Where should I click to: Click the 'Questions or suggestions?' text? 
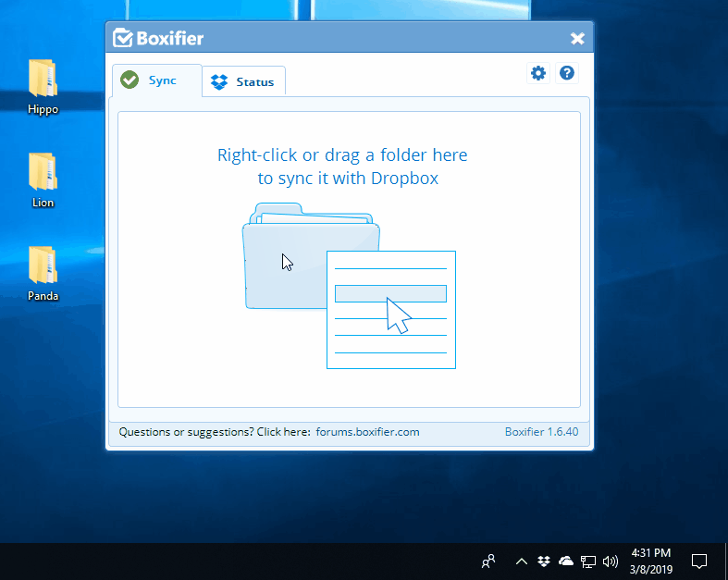(186, 432)
